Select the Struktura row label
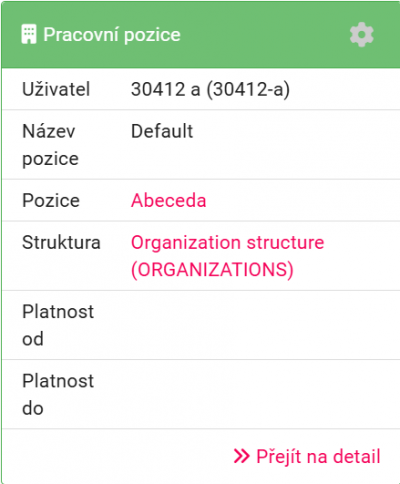The image size is (400, 484). [61, 242]
